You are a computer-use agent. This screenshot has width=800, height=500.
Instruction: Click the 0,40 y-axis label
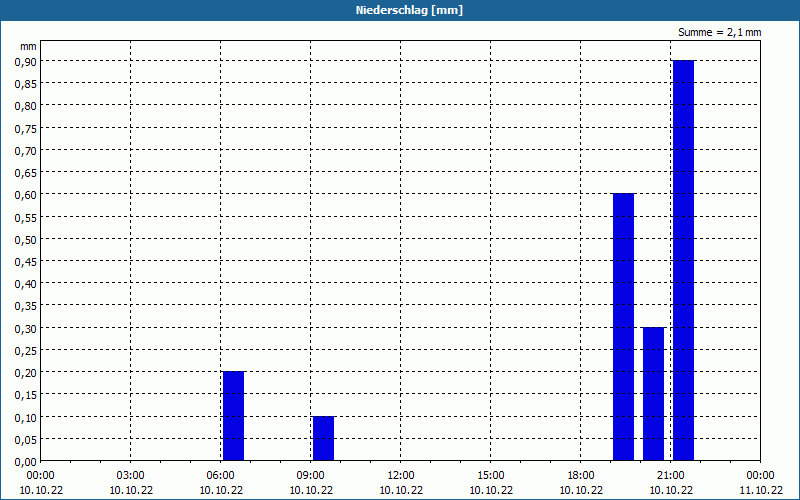click(25, 284)
